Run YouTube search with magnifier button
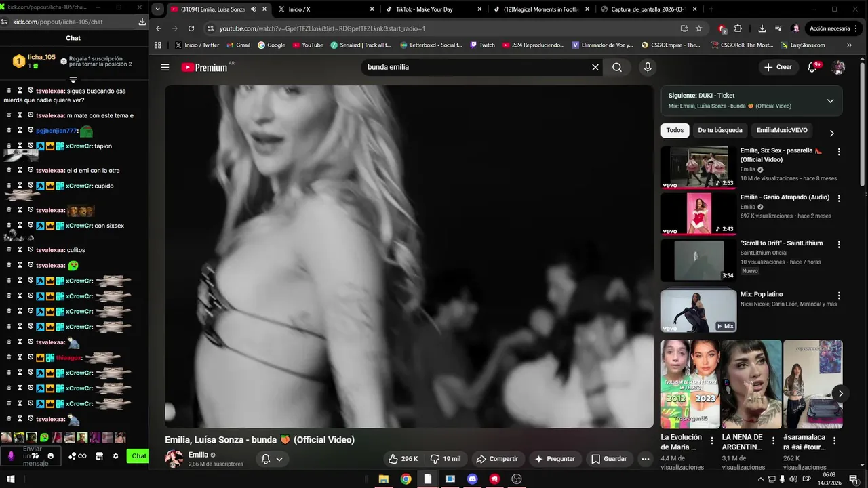The width and height of the screenshot is (868, 488). pos(617,67)
